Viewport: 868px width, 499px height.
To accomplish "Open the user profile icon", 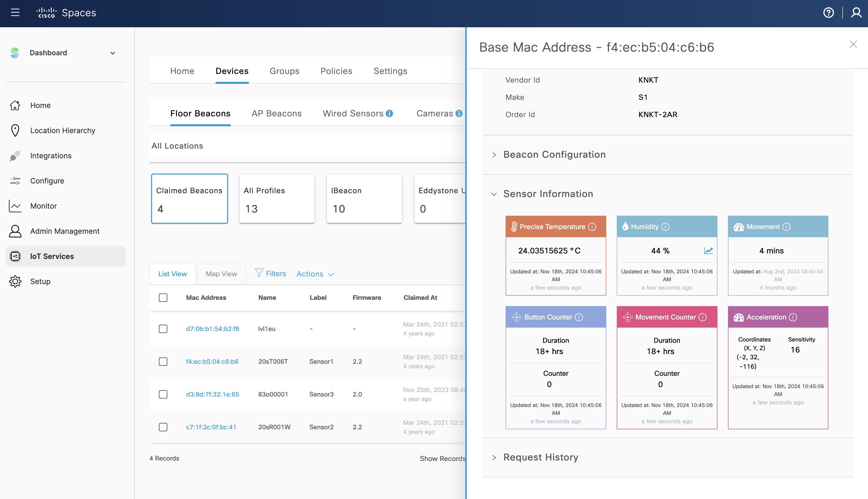I will point(856,13).
